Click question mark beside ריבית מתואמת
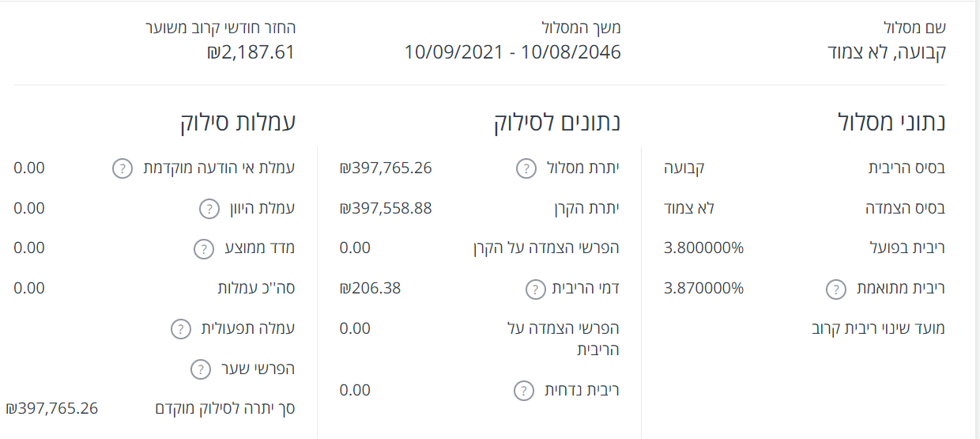The image size is (980, 439). [835, 289]
